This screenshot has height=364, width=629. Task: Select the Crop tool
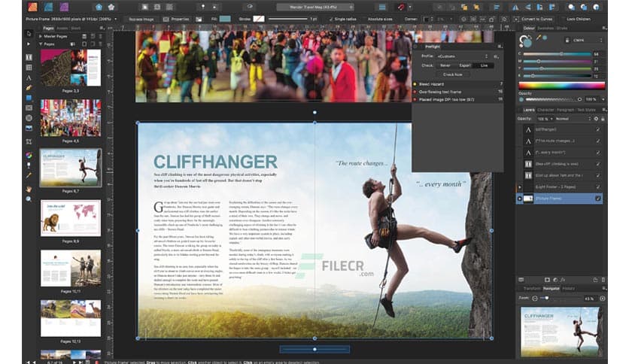pyautogui.click(x=29, y=141)
